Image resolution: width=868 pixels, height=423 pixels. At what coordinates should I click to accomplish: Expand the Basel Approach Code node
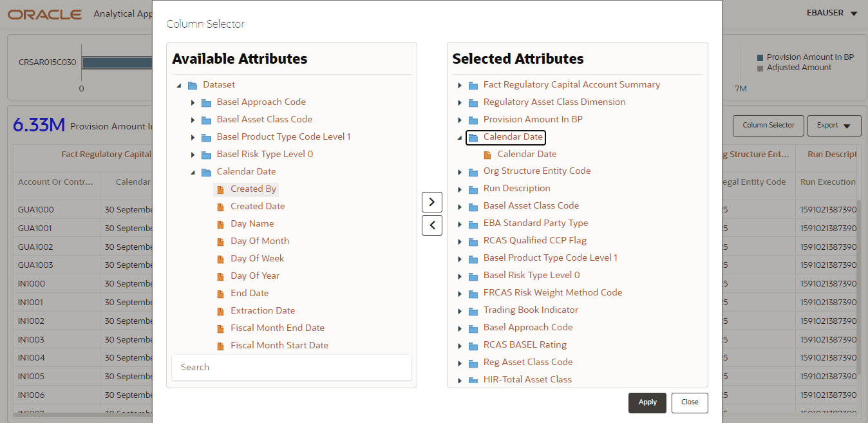pyautogui.click(x=193, y=101)
